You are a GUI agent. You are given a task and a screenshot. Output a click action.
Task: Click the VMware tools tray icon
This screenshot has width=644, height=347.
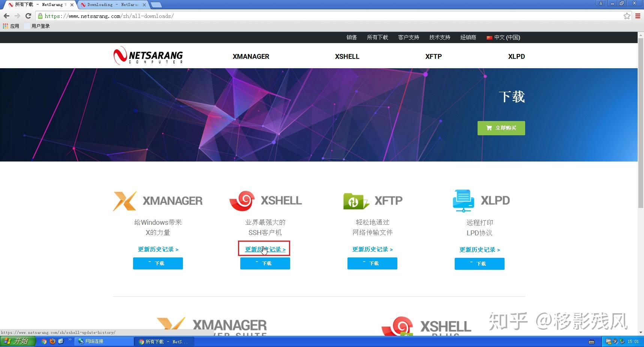tap(608, 341)
